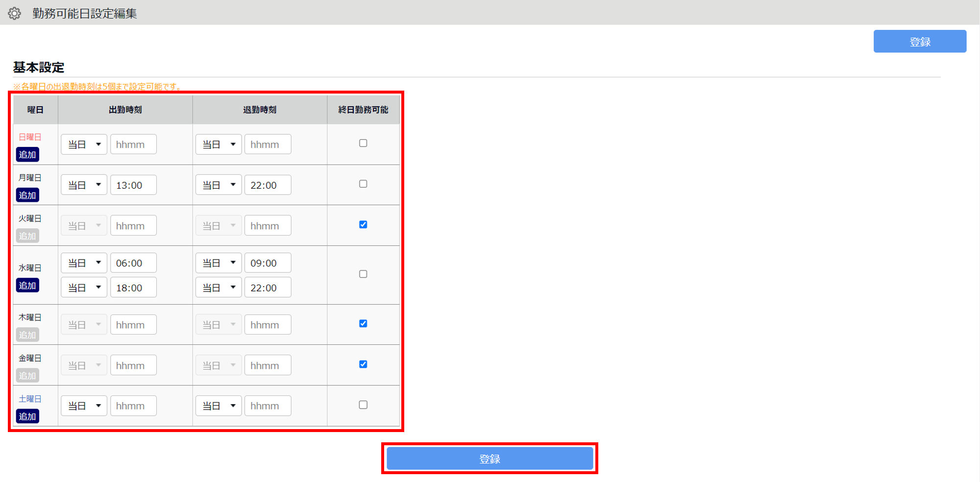Click the 基本設定 section heading
The width and height of the screenshot is (980, 482).
(39, 67)
